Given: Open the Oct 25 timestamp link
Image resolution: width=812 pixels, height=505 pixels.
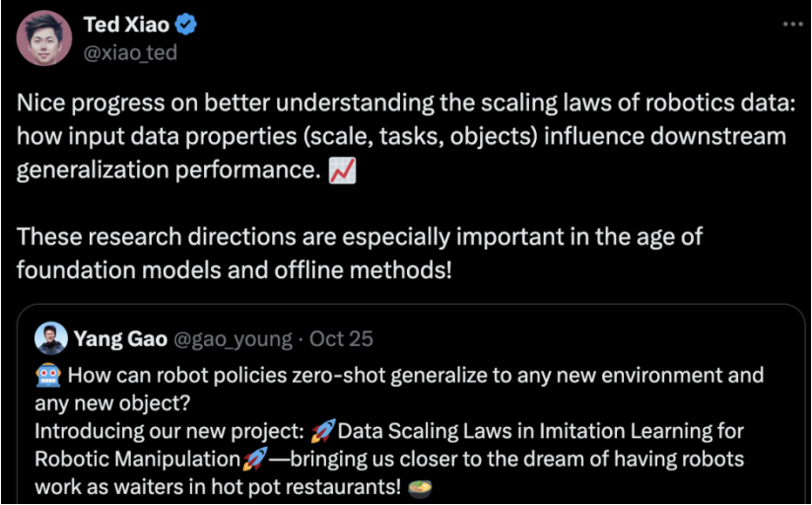Looking at the screenshot, I should 341,339.
